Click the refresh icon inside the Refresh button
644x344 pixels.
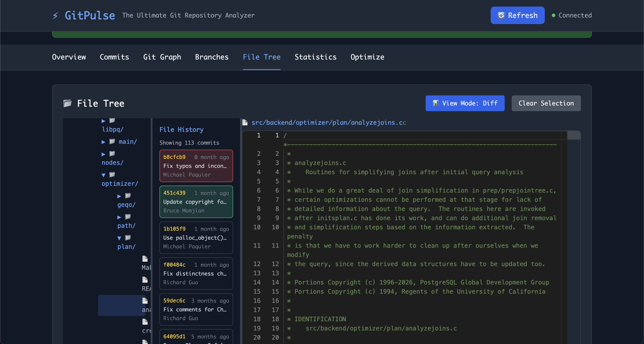(x=501, y=15)
